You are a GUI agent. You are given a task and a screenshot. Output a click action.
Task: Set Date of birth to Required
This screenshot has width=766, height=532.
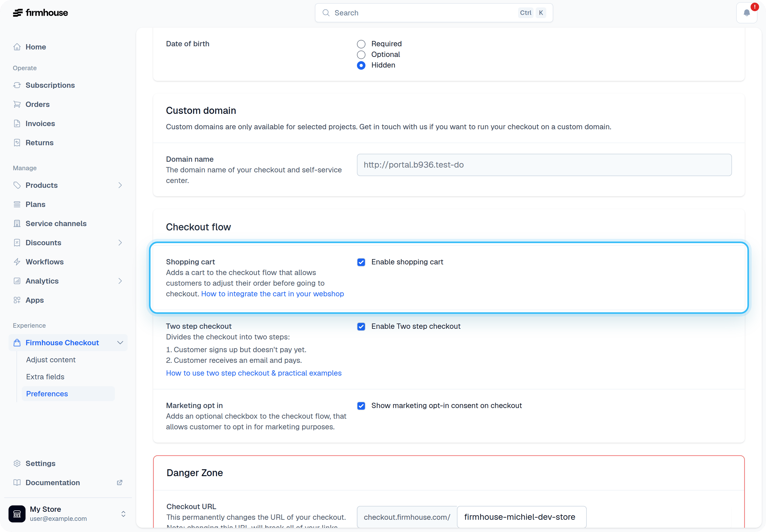click(x=361, y=44)
